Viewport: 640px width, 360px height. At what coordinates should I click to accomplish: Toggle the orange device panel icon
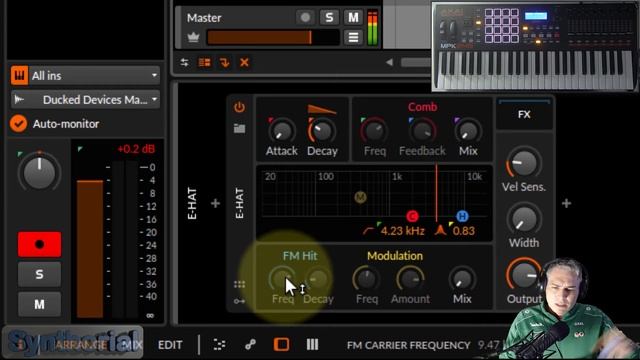281,345
